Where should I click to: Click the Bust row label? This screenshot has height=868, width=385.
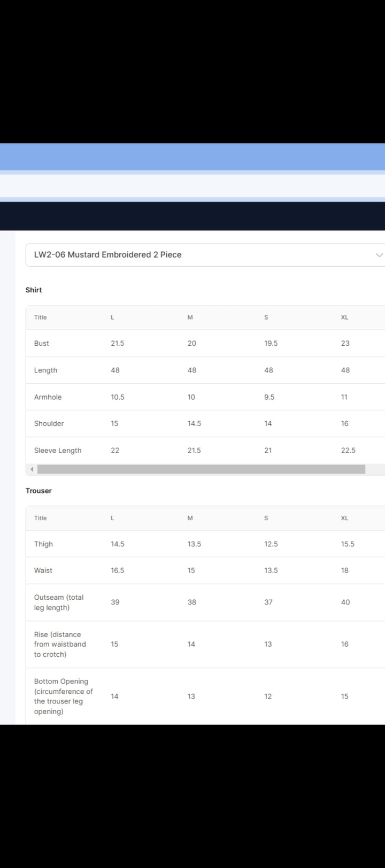[x=42, y=343]
